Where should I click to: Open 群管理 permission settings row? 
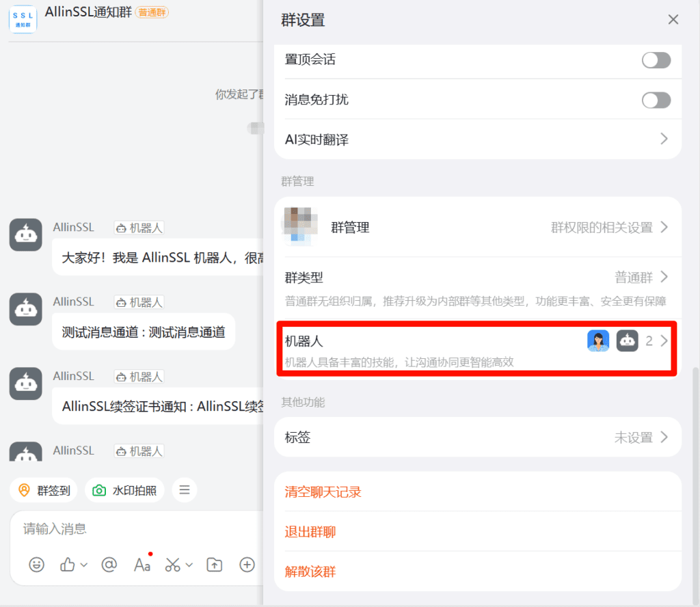coord(477,228)
